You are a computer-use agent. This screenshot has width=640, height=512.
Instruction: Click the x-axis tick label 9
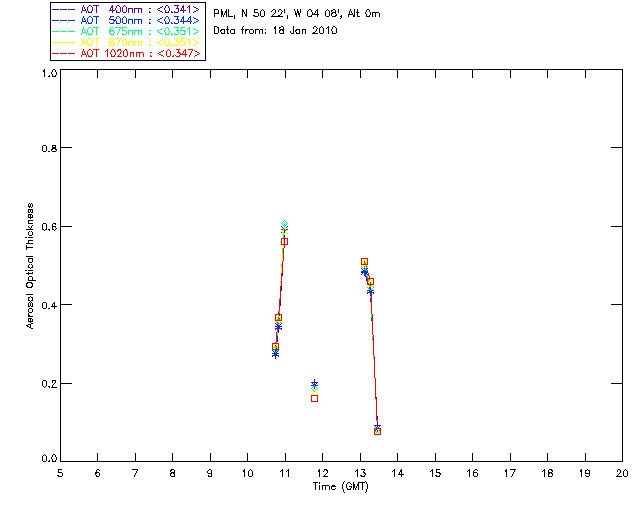click(210, 473)
